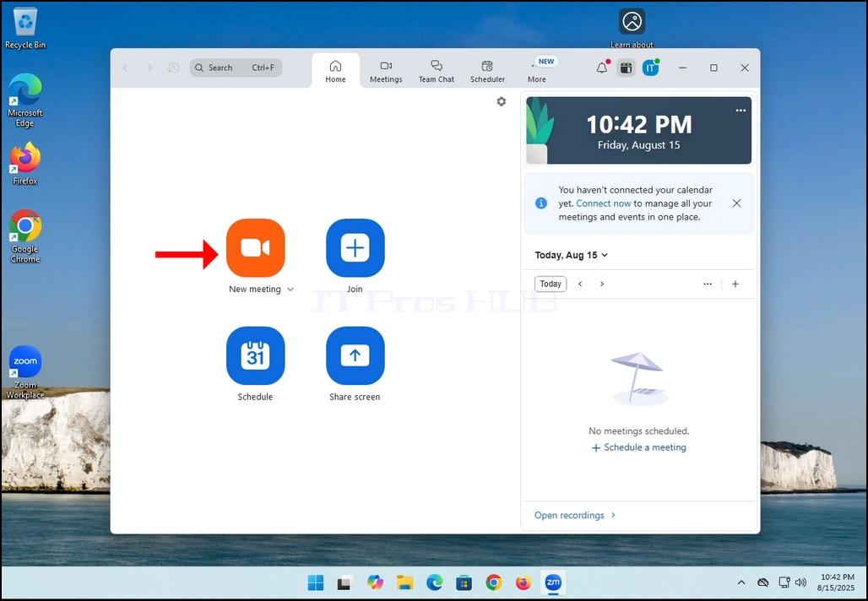Select the Zoom Workplace desktop shortcut
Viewport: 868px width, 601px height.
[25, 372]
